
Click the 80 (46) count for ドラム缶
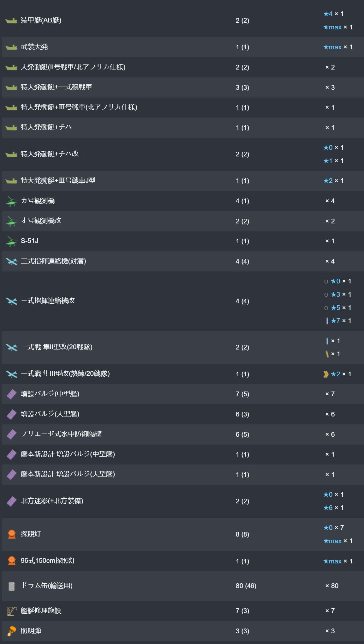pyautogui.click(x=246, y=586)
